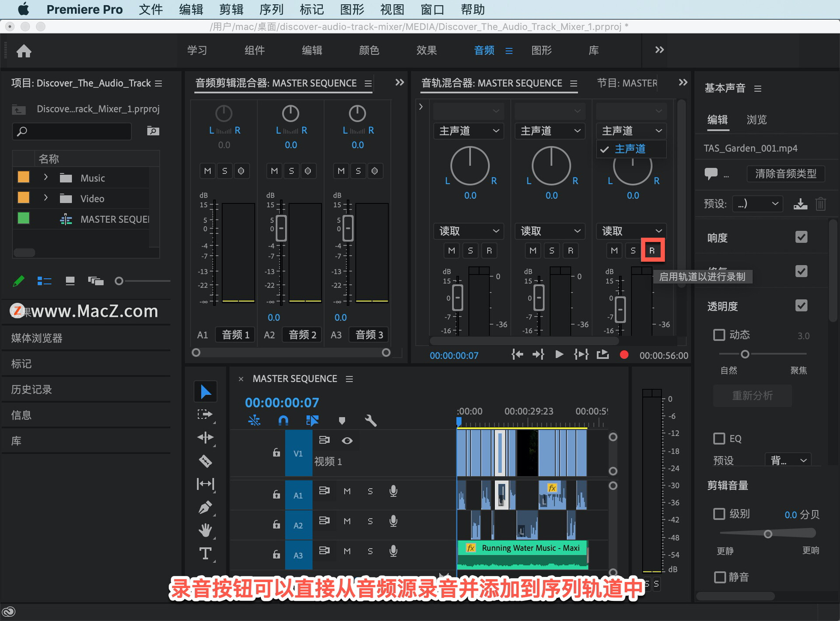Select the Type tool

[205, 554]
